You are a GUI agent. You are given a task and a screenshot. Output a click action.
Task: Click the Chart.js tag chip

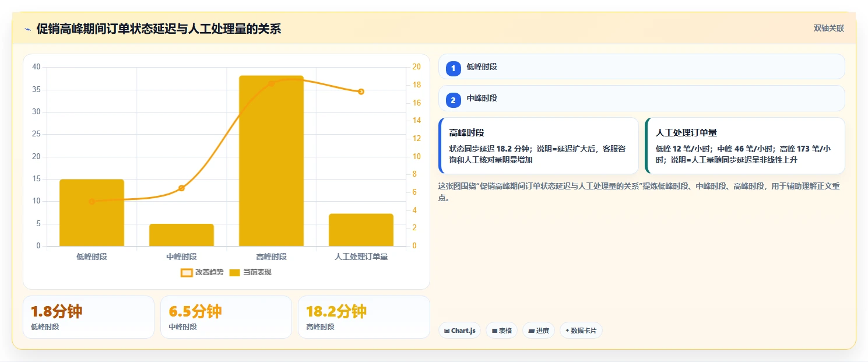459,331
